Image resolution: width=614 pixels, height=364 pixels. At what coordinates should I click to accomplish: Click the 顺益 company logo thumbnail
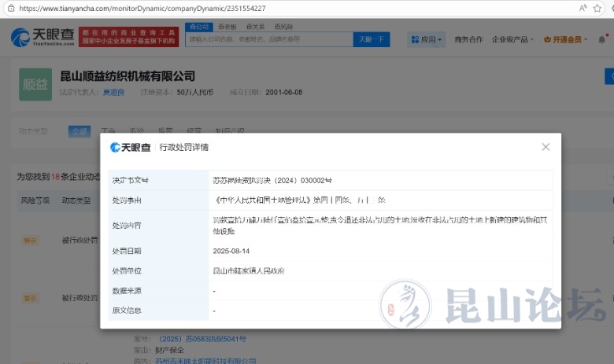[x=35, y=84]
